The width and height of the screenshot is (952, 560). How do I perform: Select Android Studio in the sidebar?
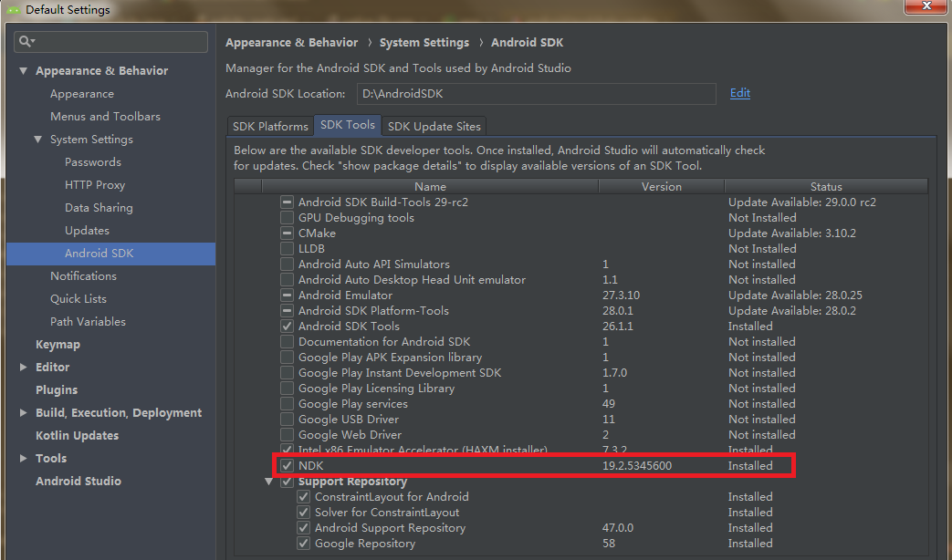(x=78, y=481)
